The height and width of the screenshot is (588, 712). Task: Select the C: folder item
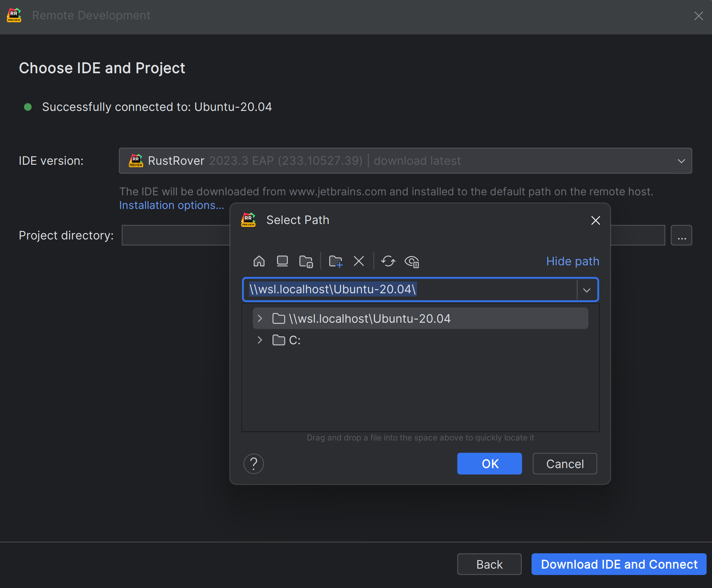(x=294, y=340)
